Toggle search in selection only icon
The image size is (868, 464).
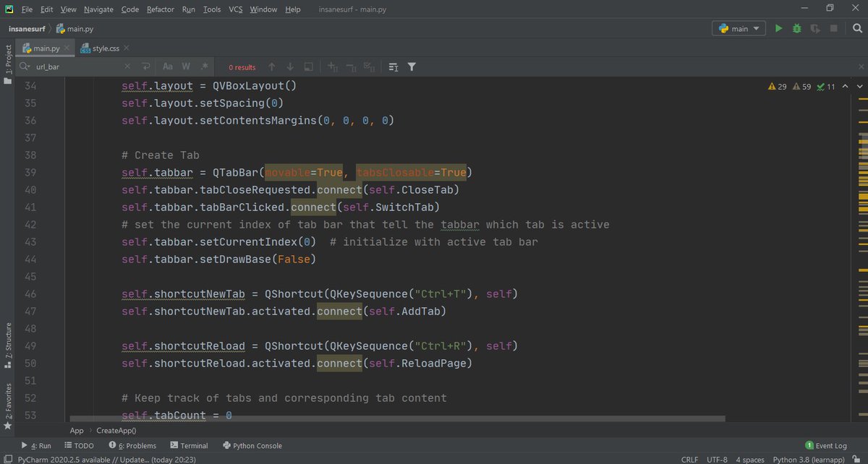(x=308, y=66)
